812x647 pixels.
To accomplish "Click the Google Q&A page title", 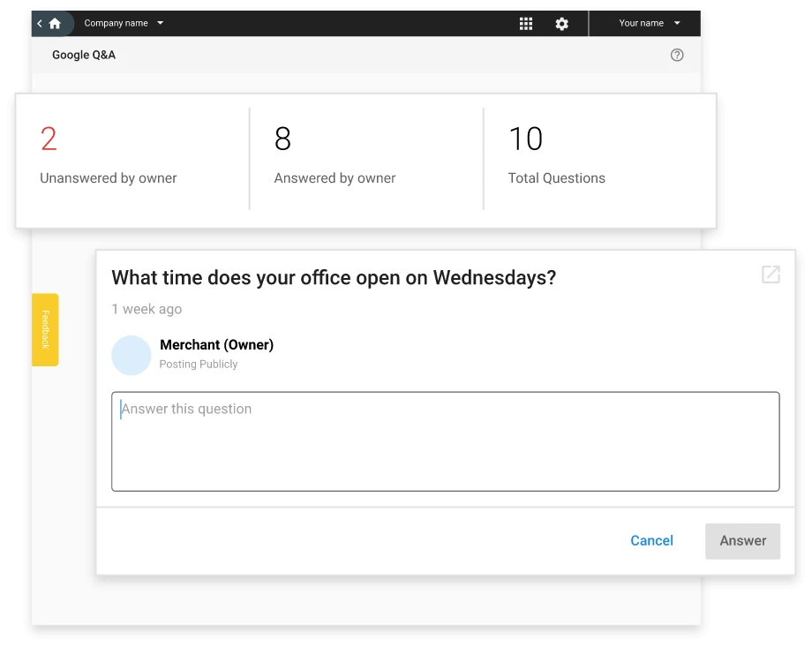I will pos(84,55).
